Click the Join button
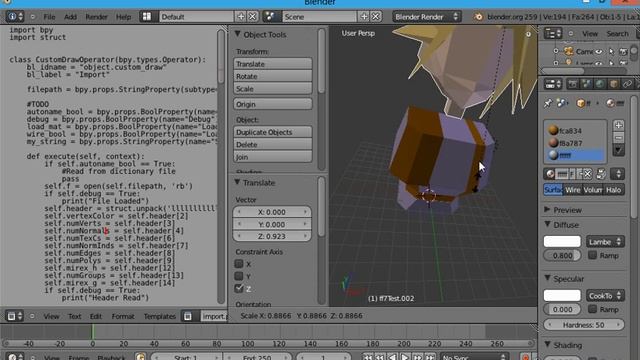Screen dimensions: 640x360 pyautogui.click(x=273, y=157)
